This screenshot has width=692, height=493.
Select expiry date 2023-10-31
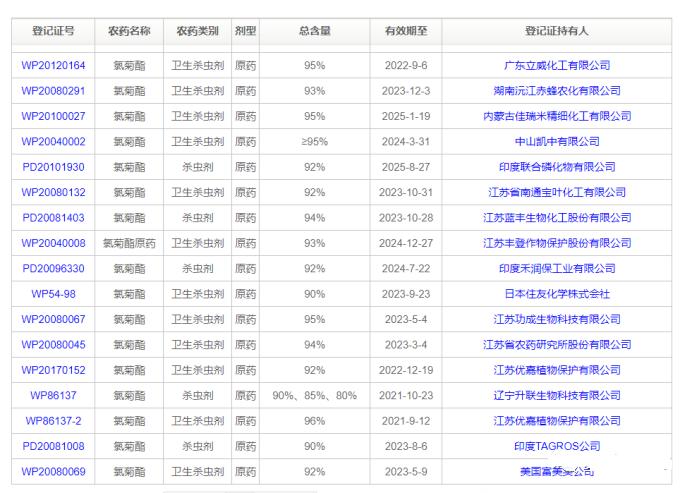(x=406, y=192)
